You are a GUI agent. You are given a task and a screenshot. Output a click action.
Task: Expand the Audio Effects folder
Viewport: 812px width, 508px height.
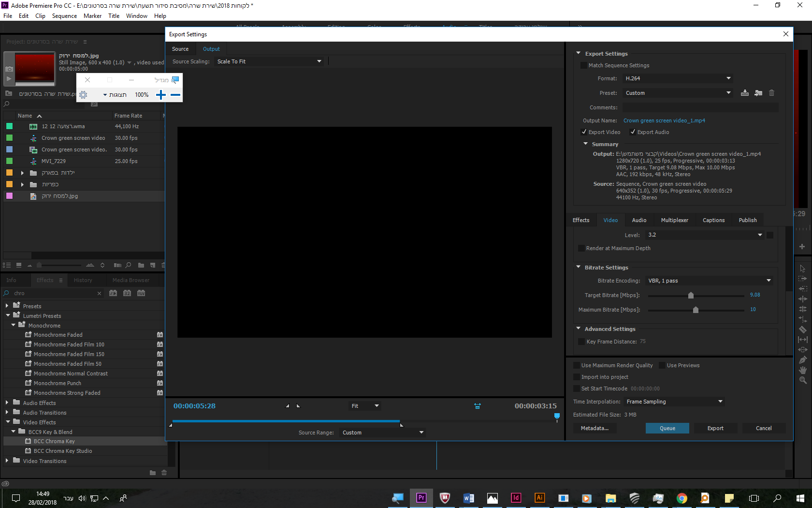pyautogui.click(x=7, y=403)
